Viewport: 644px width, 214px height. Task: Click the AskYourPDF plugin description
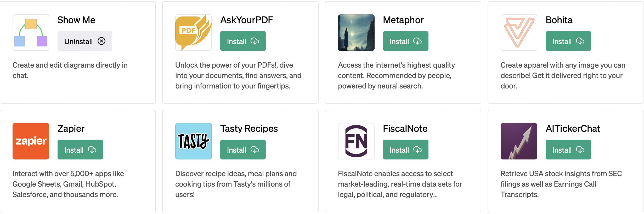[238, 75]
